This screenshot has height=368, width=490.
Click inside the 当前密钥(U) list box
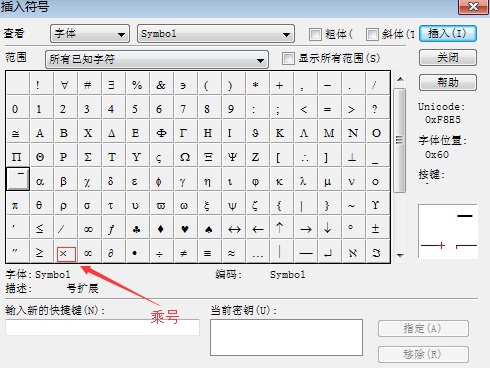point(286,337)
